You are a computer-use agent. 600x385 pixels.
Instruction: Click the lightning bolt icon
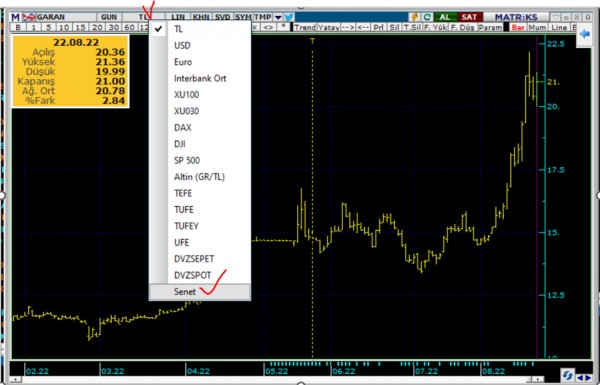(414, 17)
